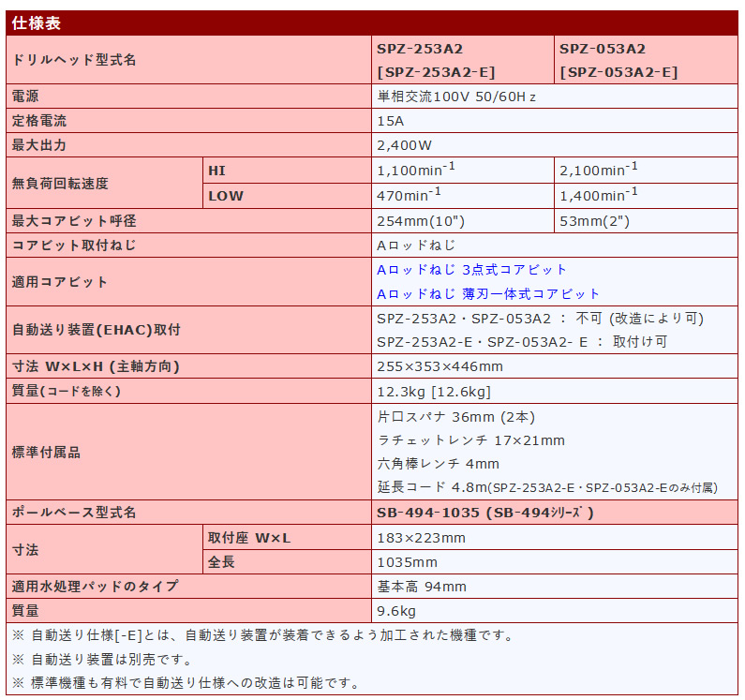Click the 標準付属品 label
Image resolution: width=745 pixels, height=700 pixels.
coord(46,452)
